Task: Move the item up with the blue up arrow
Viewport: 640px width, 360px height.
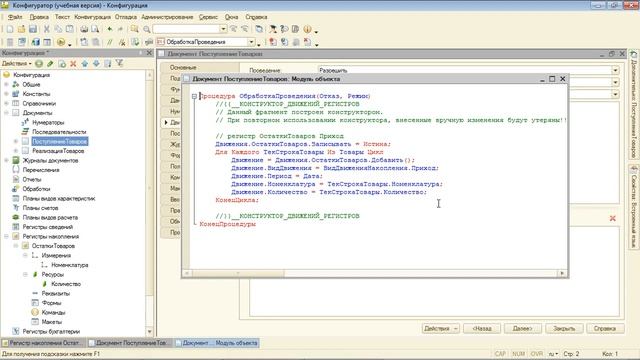Action: click(84, 64)
